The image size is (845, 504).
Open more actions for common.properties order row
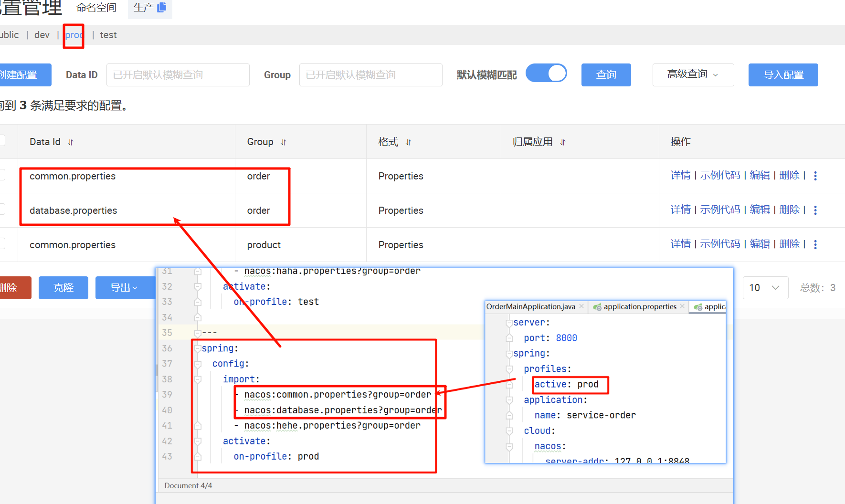pos(815,176)
